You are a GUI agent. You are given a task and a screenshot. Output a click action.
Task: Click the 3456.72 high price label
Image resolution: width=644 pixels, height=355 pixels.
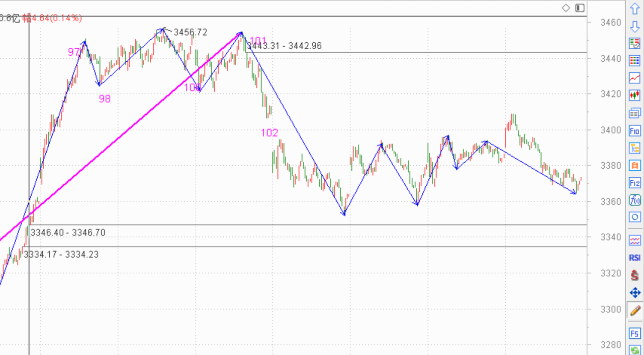pos(190,32)
